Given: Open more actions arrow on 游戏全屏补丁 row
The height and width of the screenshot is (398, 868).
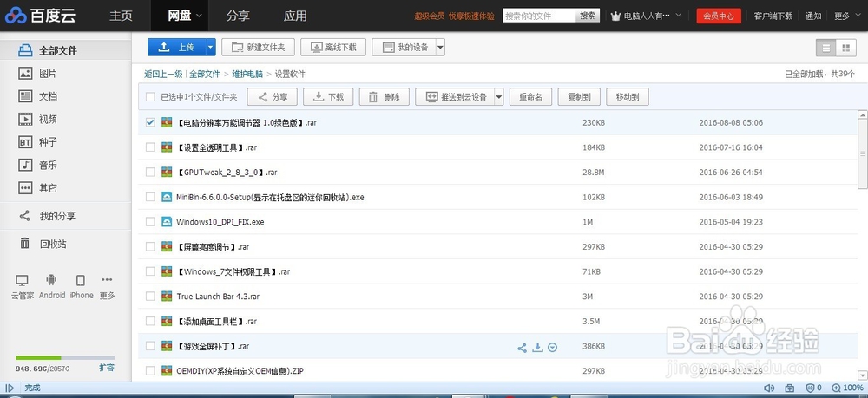Looking at the screenshot, I should pos(552,348).
